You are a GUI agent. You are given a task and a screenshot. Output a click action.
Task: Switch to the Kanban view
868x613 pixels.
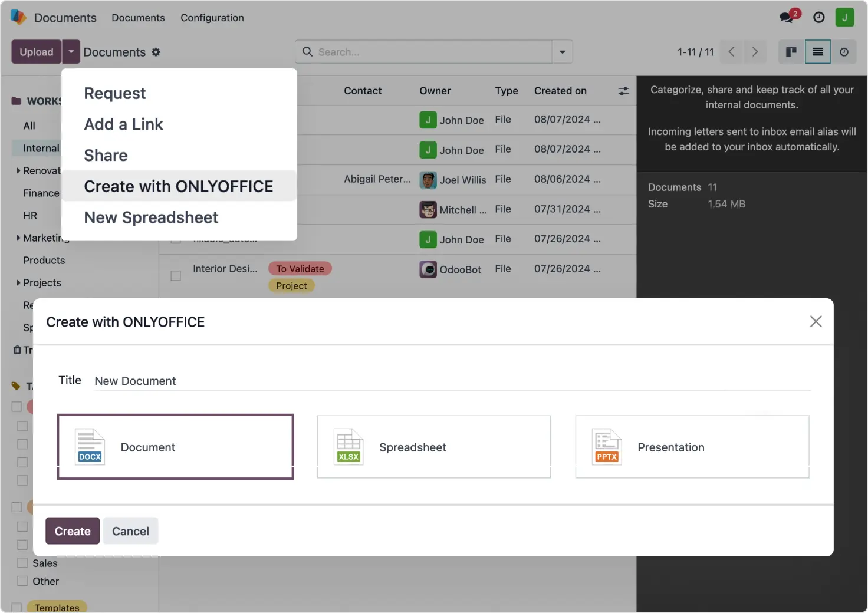(791, 52)
